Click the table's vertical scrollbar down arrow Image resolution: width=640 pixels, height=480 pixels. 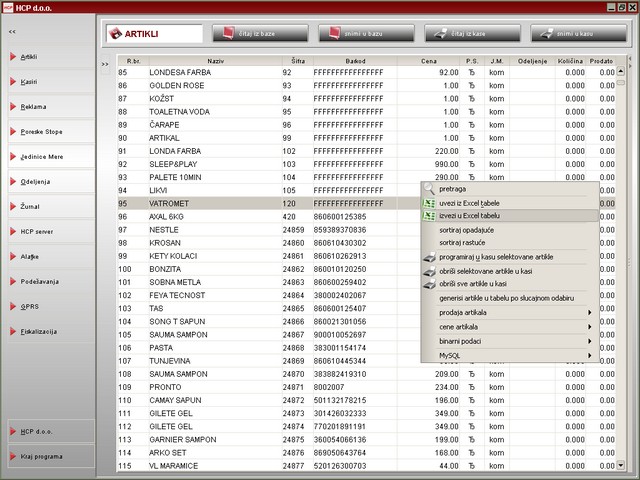[x=622, y=466]
